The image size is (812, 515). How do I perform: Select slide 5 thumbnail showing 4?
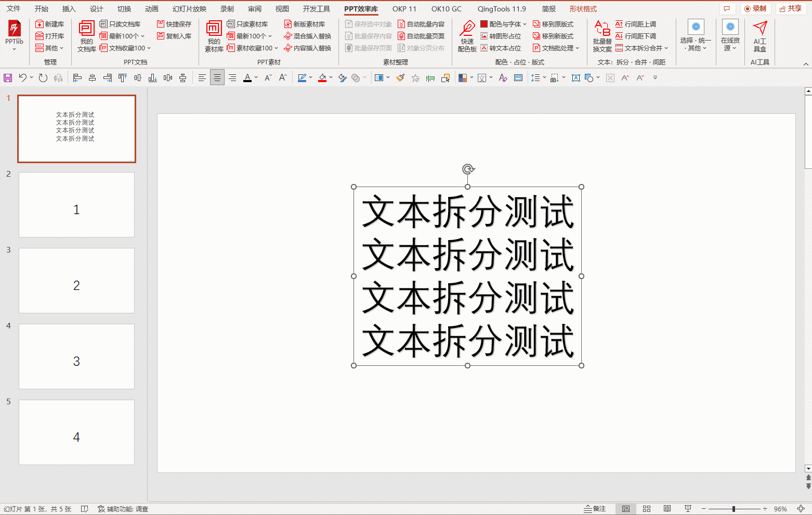(76, 432)
